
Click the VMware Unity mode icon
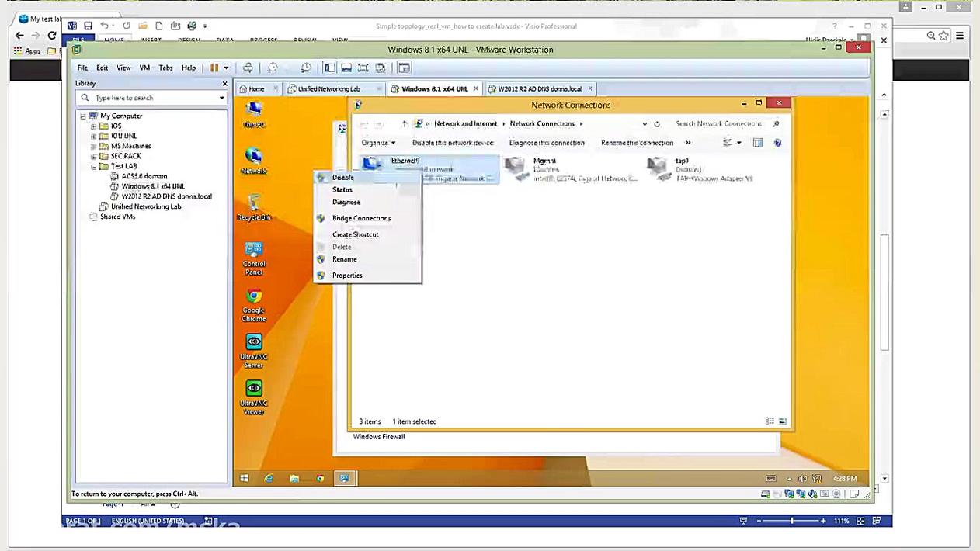(381, 68)
